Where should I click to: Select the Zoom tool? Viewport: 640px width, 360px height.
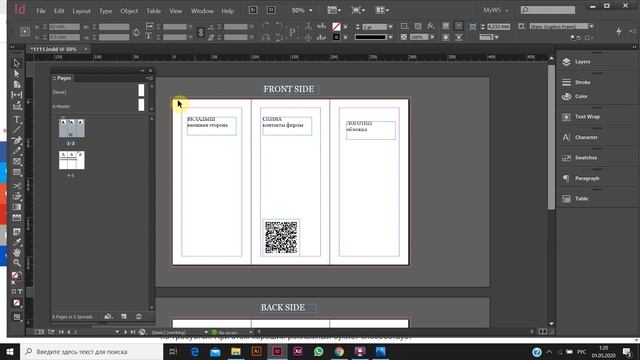[16, 264]
